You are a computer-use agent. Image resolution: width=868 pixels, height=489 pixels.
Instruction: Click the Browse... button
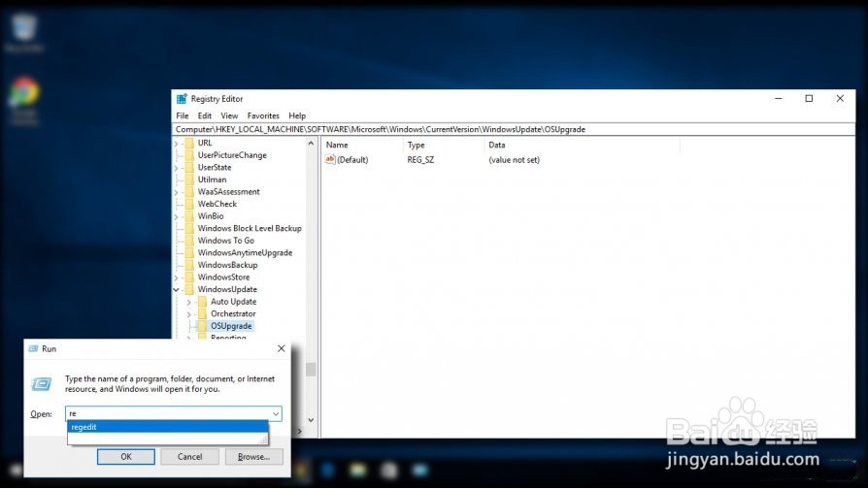coord(254,457)
